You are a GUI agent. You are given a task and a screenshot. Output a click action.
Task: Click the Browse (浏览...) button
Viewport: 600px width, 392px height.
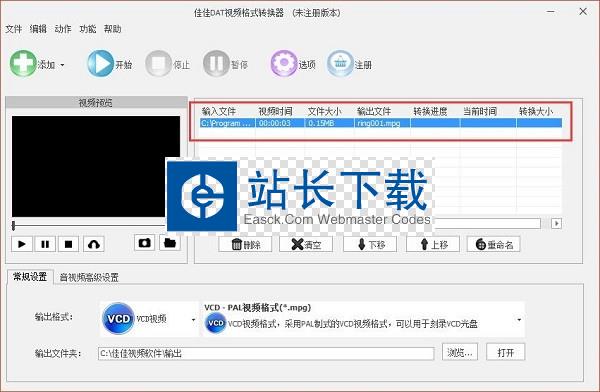coord(460,352)
